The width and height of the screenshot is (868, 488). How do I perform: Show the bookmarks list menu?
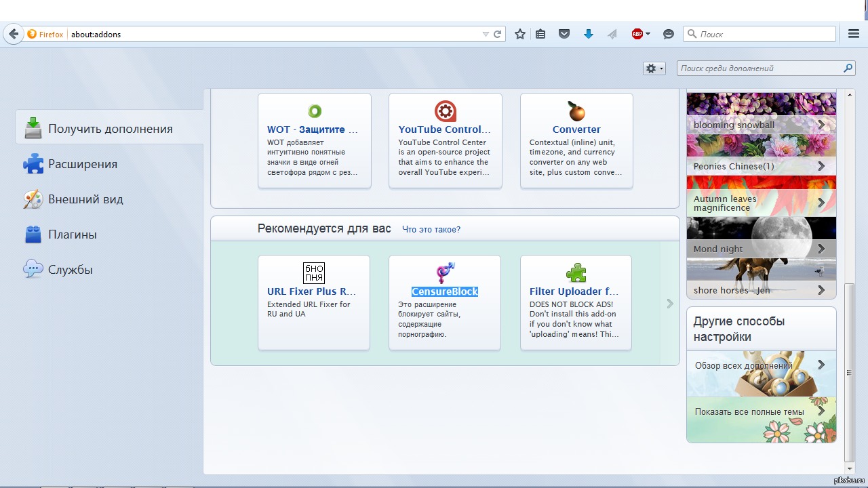(x=540, y=34)
